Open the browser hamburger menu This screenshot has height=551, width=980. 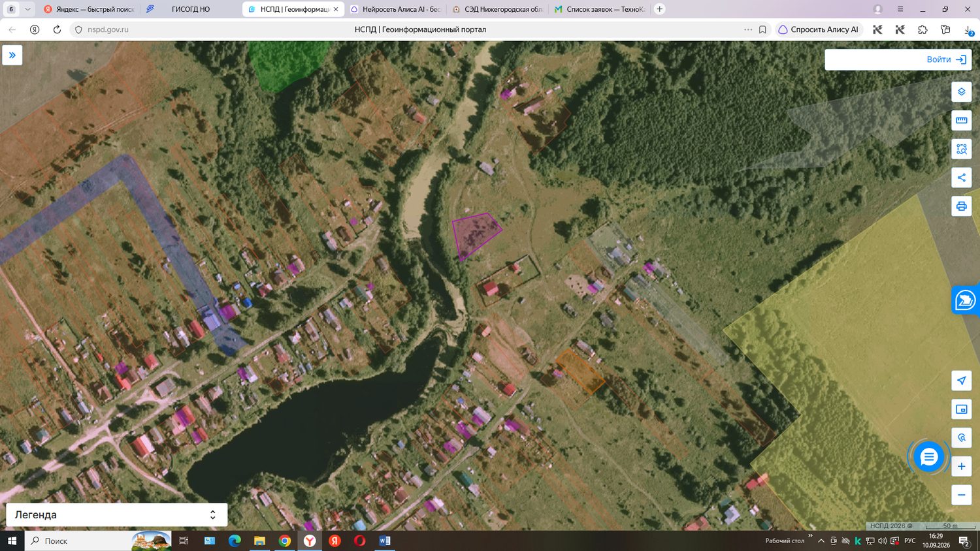point(900,9)
